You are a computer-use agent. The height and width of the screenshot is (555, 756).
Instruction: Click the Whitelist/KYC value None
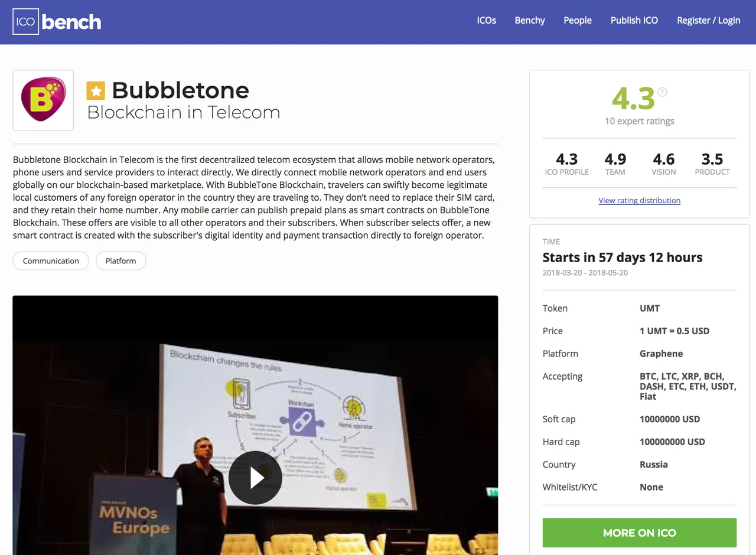coord(651,487)
